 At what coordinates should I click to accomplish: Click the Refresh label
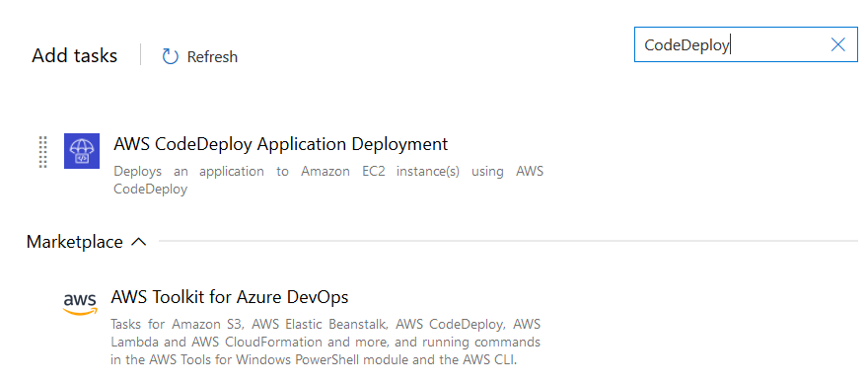[212, 57]
